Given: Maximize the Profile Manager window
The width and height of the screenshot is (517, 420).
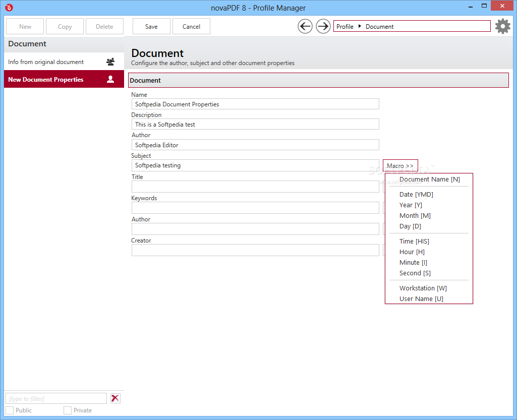Looking at the screenshot, I should (484, 6).
